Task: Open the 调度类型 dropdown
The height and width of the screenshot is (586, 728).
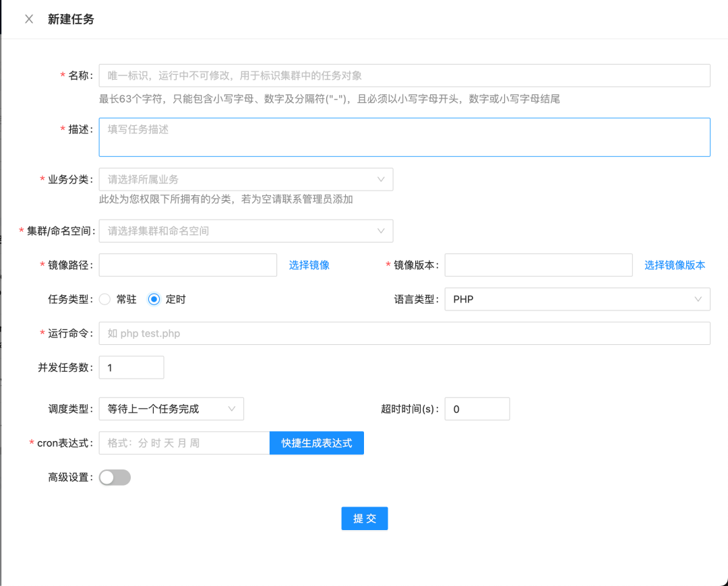Action: point(171,409)
